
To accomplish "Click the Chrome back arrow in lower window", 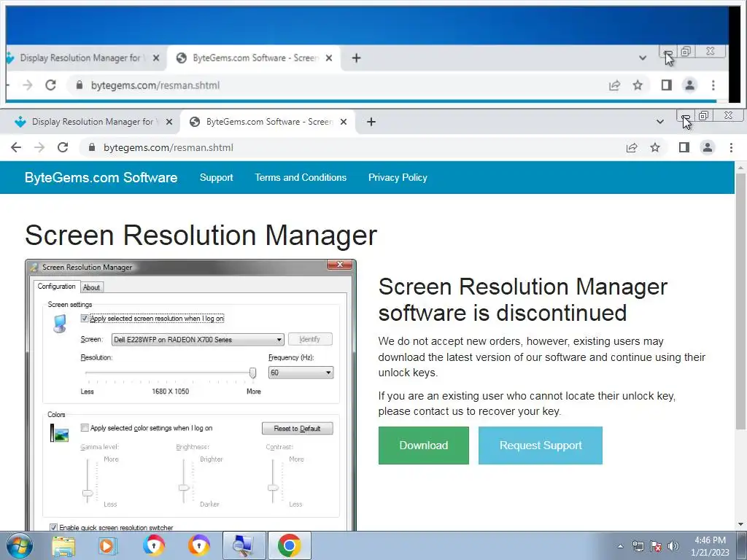I will click(16, 147).
